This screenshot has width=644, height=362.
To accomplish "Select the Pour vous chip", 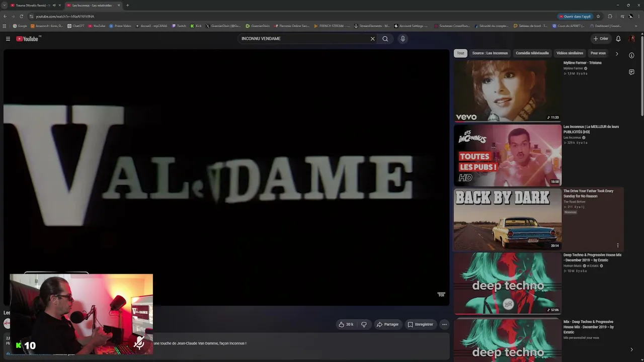I will [x=598, y=53].
